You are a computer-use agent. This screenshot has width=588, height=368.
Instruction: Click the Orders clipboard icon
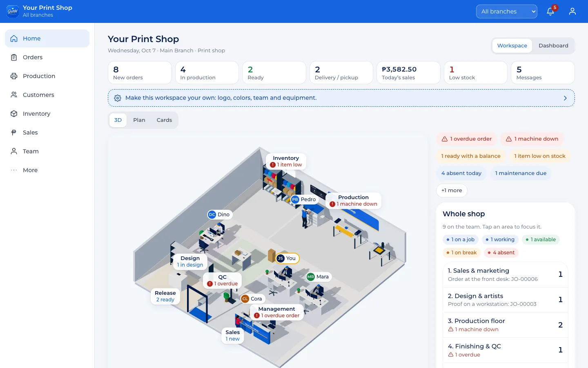point(14,57)
